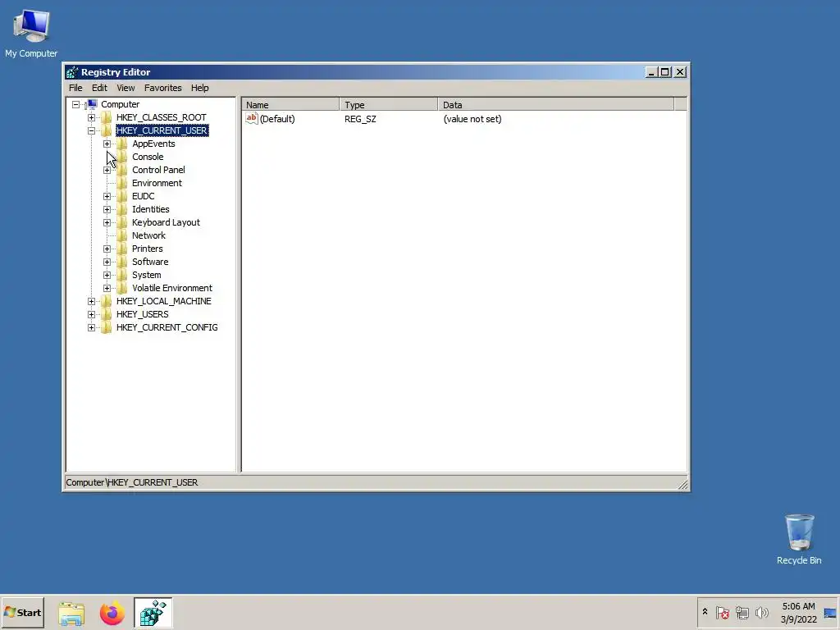This screenshot has width=840, height=630.
Task: Click the Console folder icon
Action: pyautogui.click(x=122, y=157)
